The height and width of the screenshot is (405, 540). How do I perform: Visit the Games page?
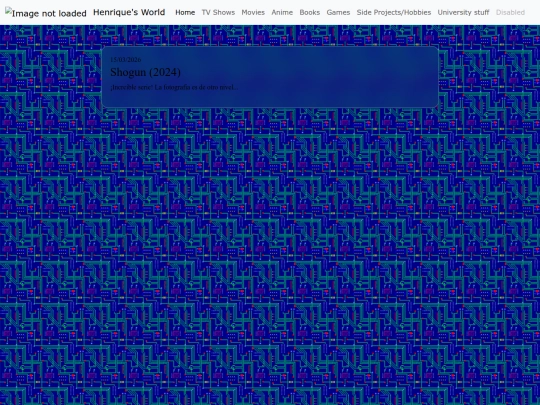tap(338, 12)
